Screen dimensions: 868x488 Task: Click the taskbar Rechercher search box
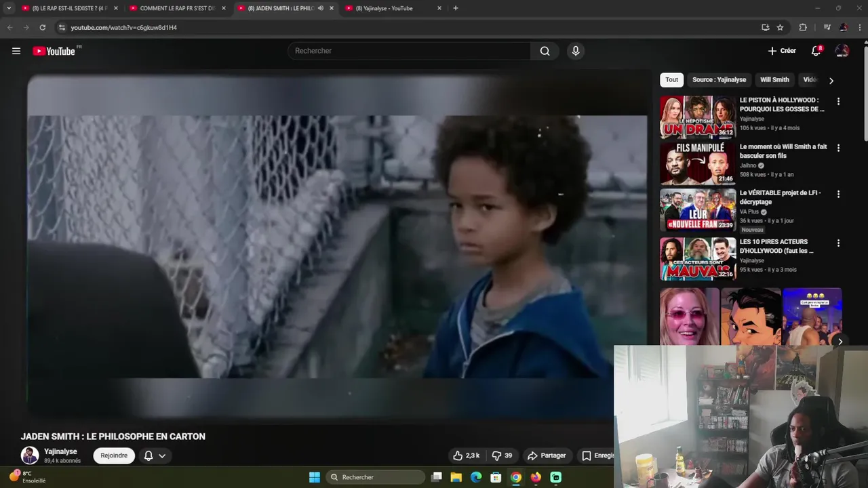[374, 477]
